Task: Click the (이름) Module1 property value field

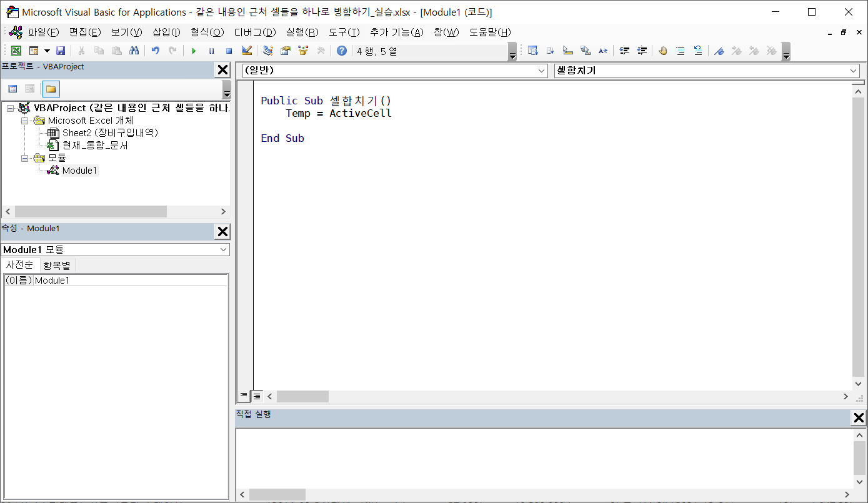Action: click(x=130, y=281)
